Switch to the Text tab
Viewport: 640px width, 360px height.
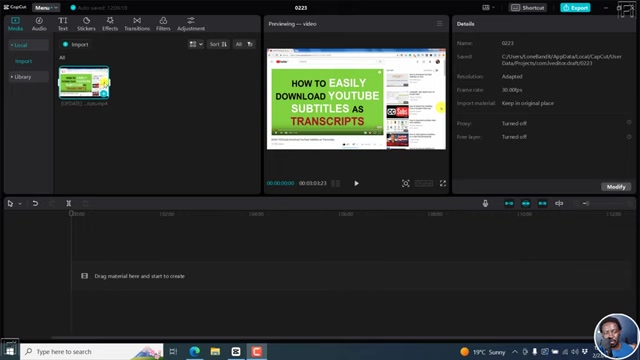(x=62, y=24)
